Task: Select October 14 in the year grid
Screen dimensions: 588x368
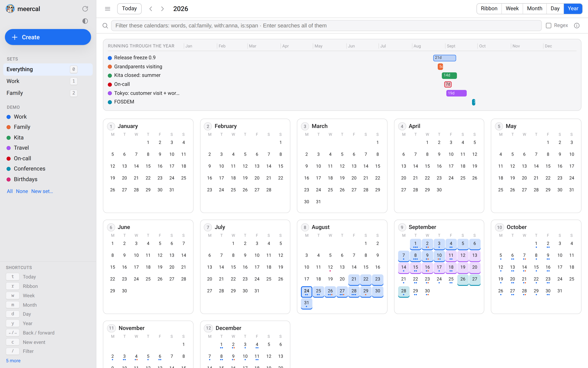Action: [524, 268]
